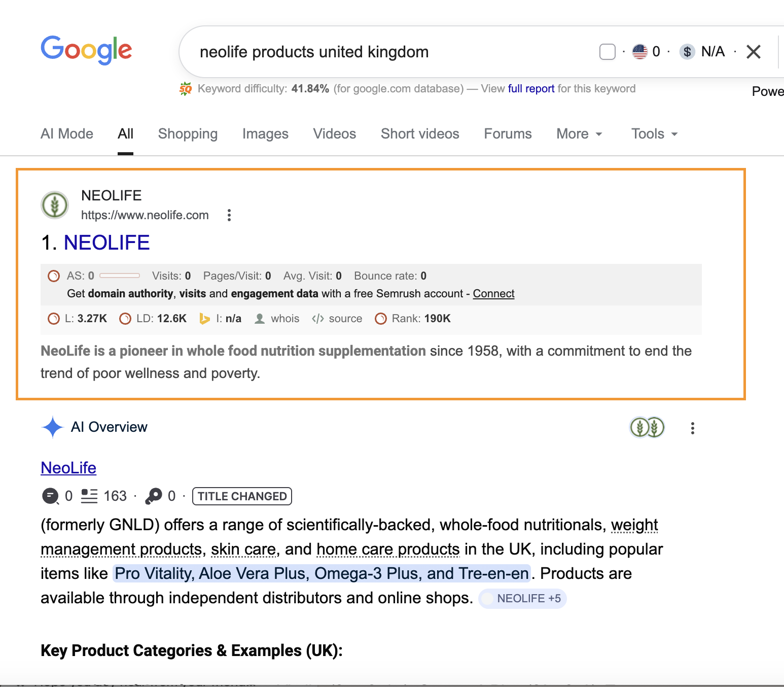This screenshot has height=687, width=784.
Task: Open three-dot menu beside neolife.com URL
Action: pyautogui.click(x=229, y=215)
